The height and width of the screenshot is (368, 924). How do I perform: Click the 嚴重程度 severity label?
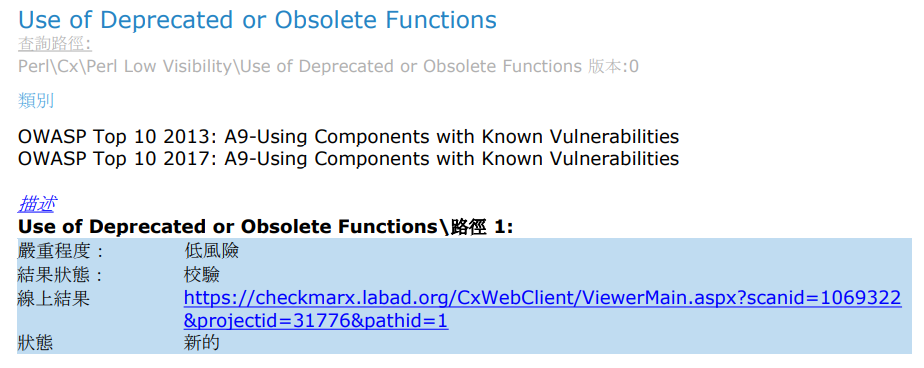pos(61,252)
